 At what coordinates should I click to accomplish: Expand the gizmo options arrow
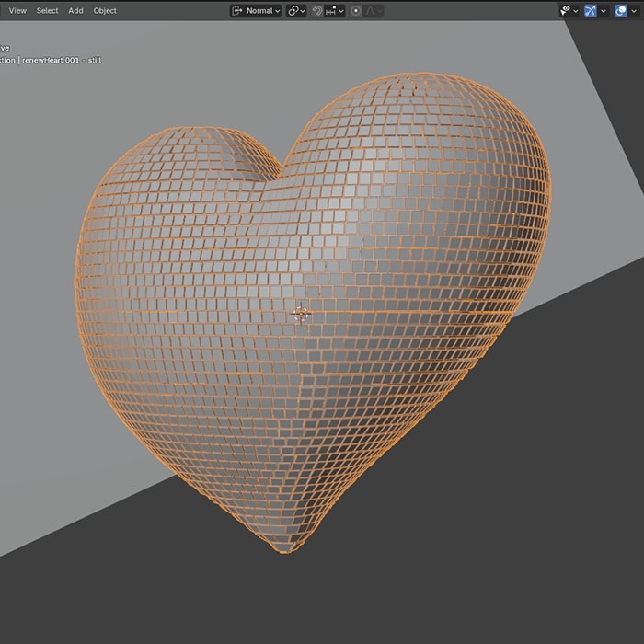coord(604,11)
